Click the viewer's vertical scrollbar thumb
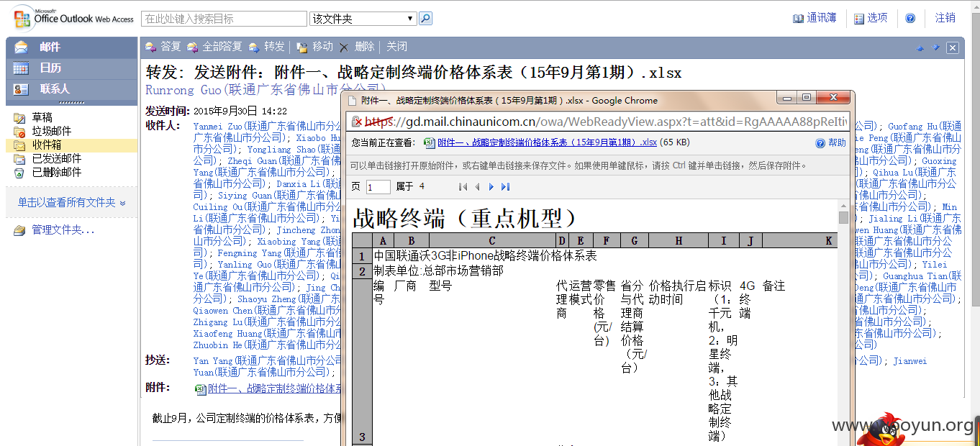 coord(843,217)
